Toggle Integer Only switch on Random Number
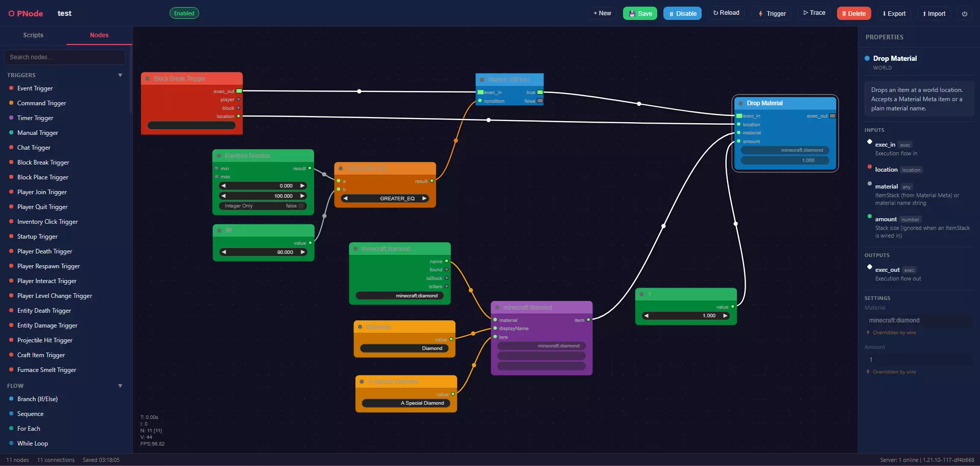This screenshot has width=980, height=466. point(301,206)
